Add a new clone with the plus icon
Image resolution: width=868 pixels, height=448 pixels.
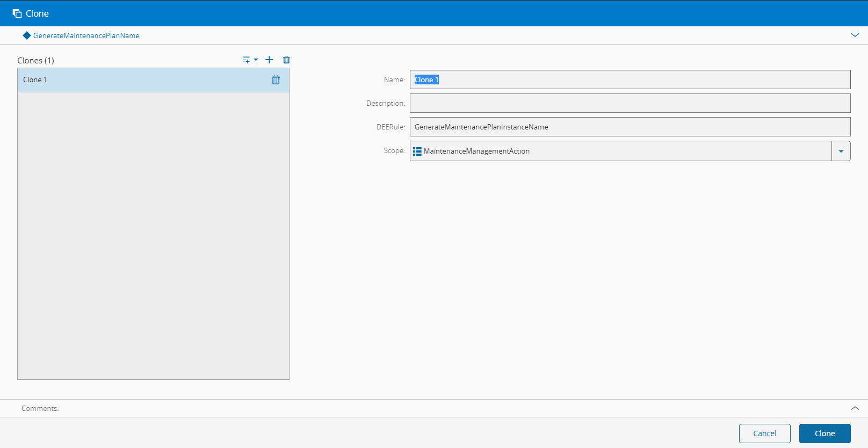(269, 60)
